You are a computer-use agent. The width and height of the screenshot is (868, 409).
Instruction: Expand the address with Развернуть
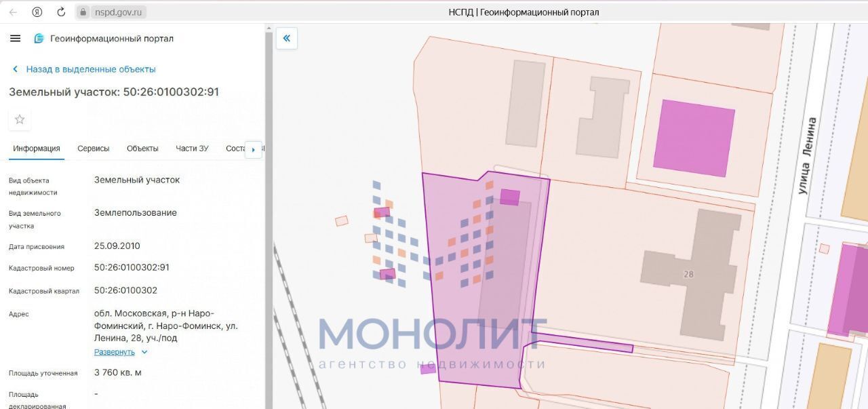(121, 352)
